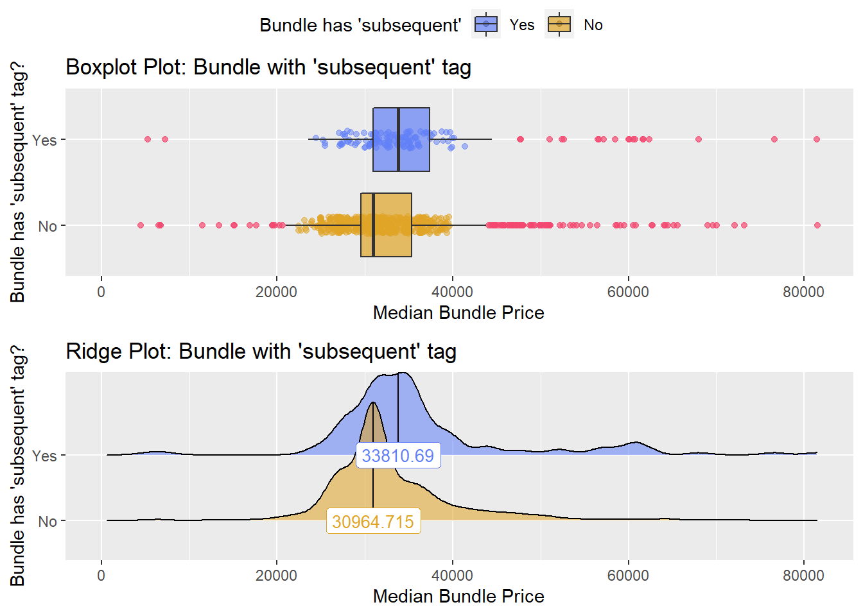
Task: Click the boxplot's rotated y-axis title
Action: pos(17,182)
